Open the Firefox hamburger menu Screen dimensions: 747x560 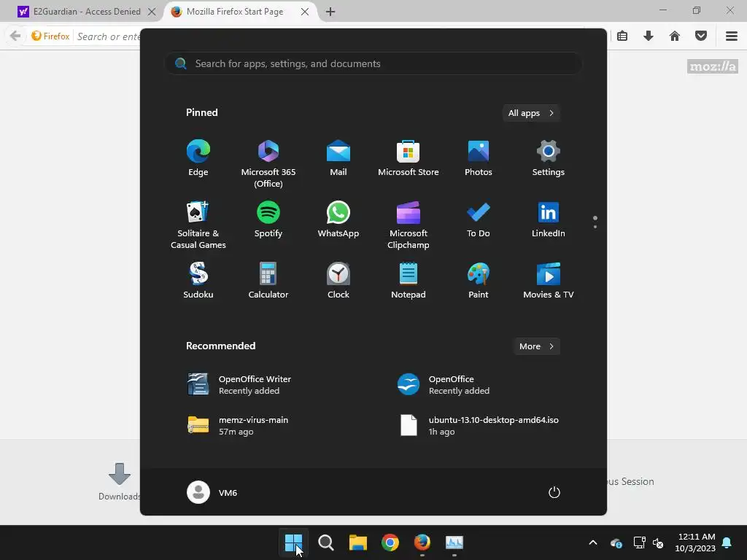[732, 36]
